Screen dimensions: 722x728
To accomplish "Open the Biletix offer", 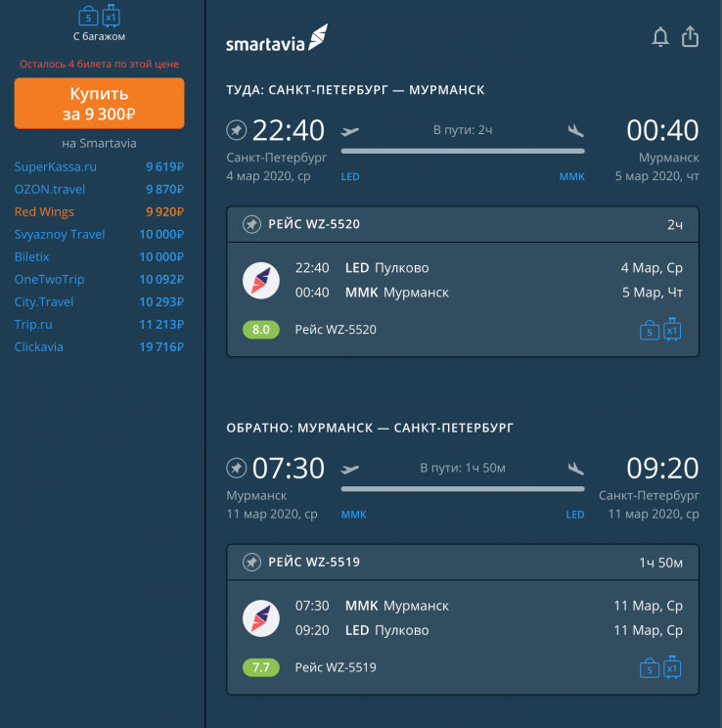I will pyautogui.click(x=100, y=256).
